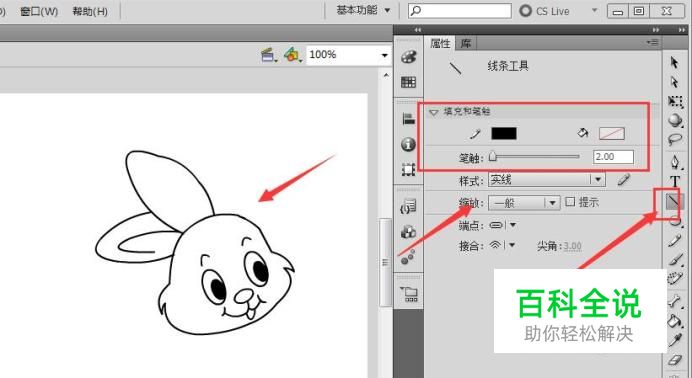Click the search input field
Screen dimensions: 692x378
(x=460, y=10)
